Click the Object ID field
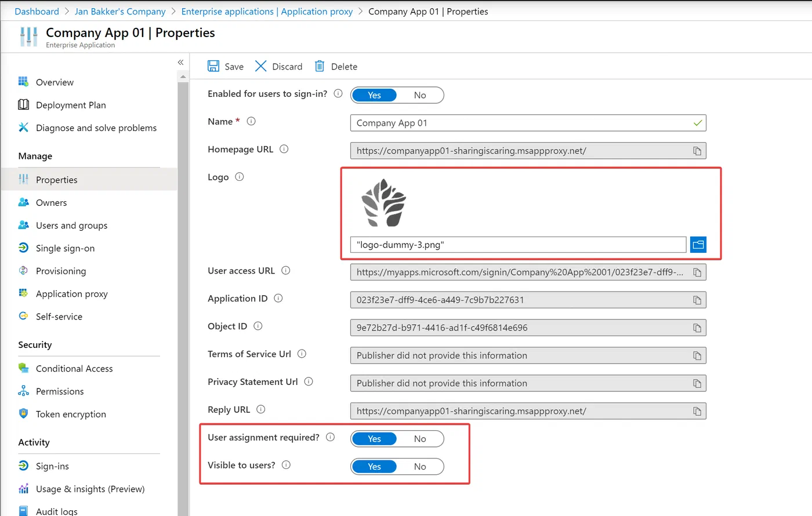This screenshot has width=812, height=516. coord(528,328)
